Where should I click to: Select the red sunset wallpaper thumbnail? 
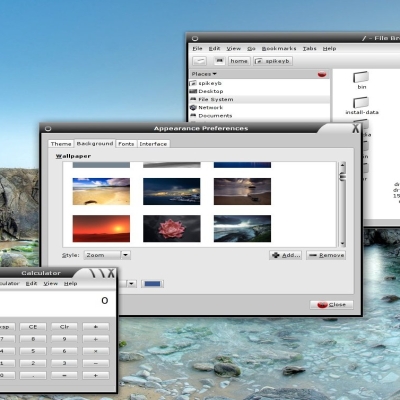pos(101,229)
